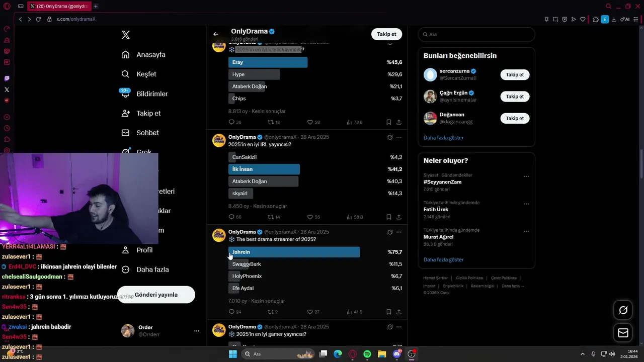
Task: Follow OnlyDrama with header Takip et button
Action: 386,34
